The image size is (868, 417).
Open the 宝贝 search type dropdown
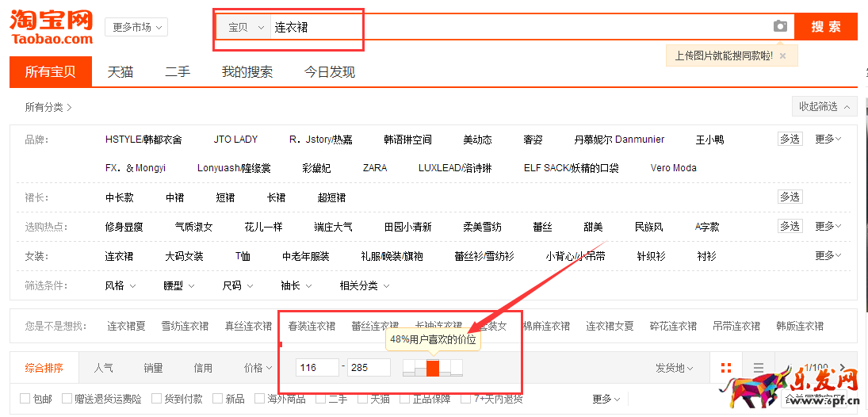point(246,27)
